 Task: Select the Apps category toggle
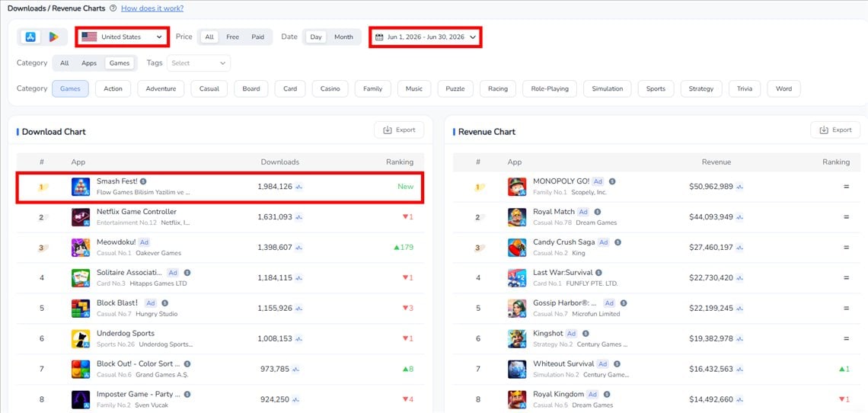click(x=89, y=63)
